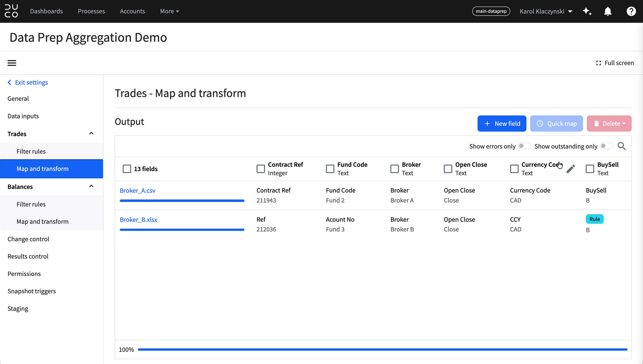
Task: Open Change control settings
Action: (x=29, y=239)
